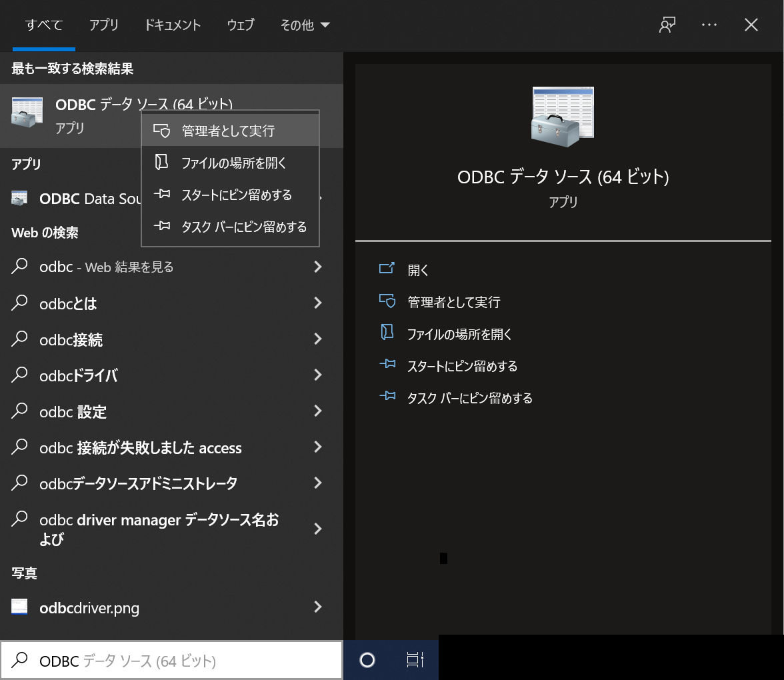Switch to the すべて tab
The image size is (784, 680).
tap(44, 25)
